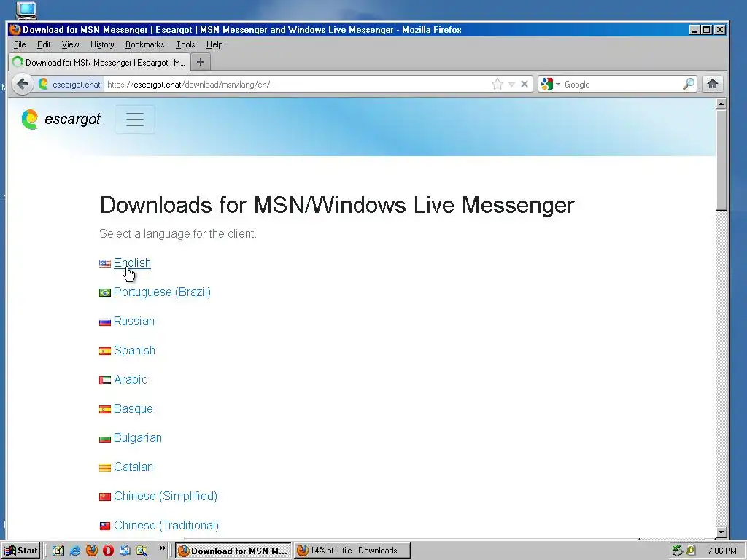Viewport: 747px width, 560px height.
Task: Open the Bookmarks menu
Action: point(145,44)
